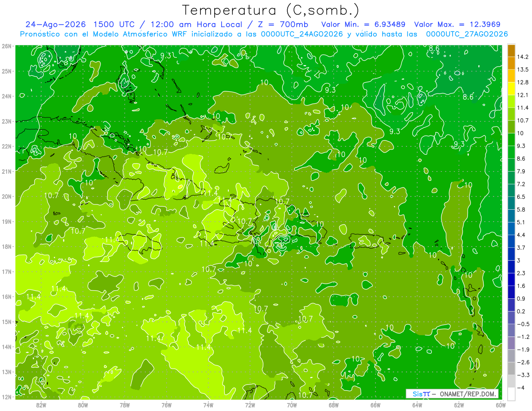
Task: Click the yellow legend swatch between 12.1 and 12.8
Action: [511, 89]
